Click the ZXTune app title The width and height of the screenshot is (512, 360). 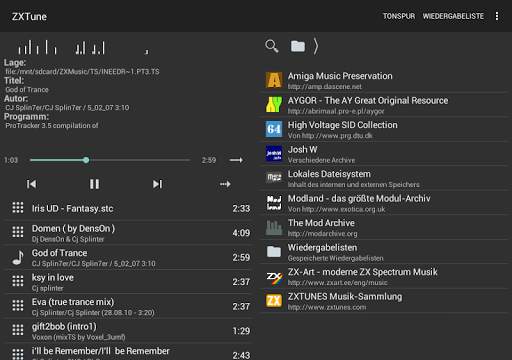click(x=29, y=16)
